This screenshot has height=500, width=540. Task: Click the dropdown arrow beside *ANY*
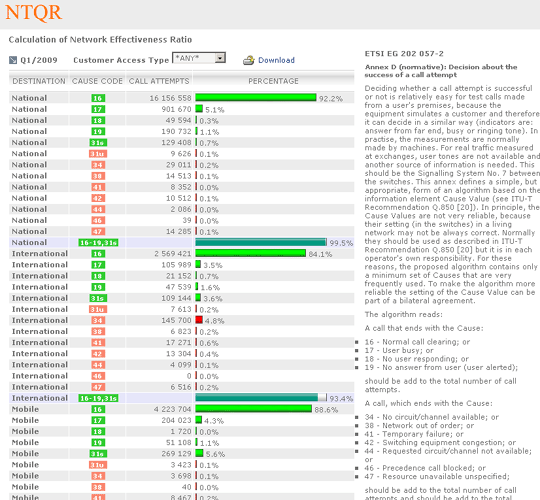[220, 58]
